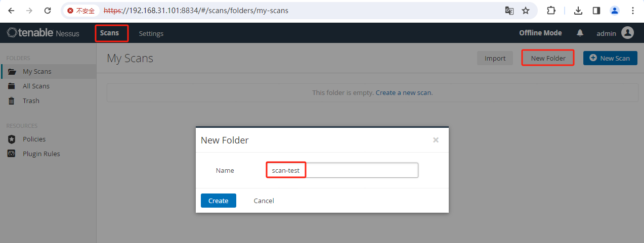Image resolution: width=644 pixels, height=243 pixels.
Task: Open the browser extensions puzzle icon
Action: click(551, 10)
